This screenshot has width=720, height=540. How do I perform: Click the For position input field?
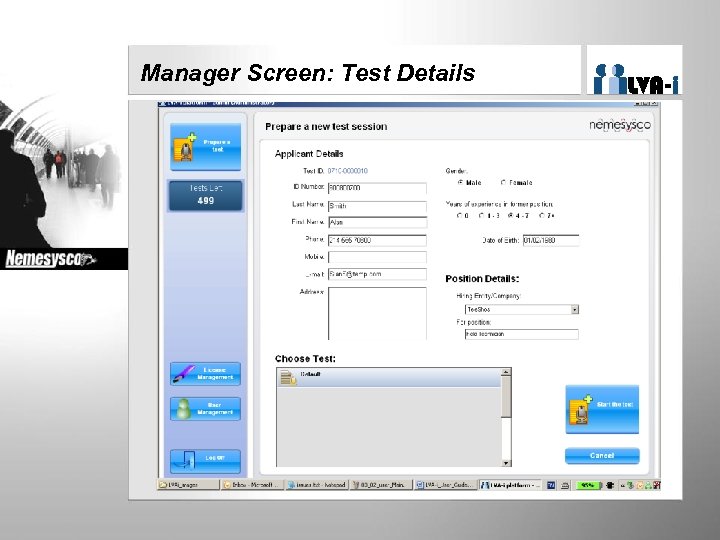click(x=521, y=334)
